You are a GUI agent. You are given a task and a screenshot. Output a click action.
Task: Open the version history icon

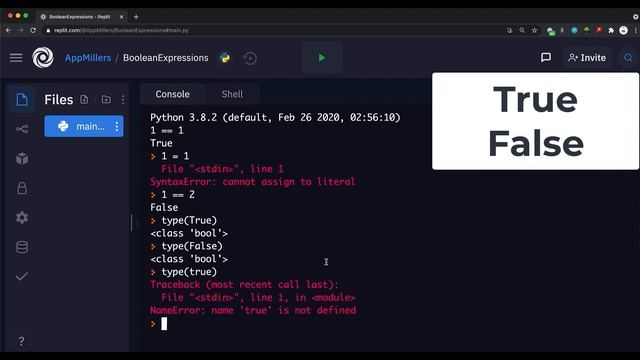250,58
